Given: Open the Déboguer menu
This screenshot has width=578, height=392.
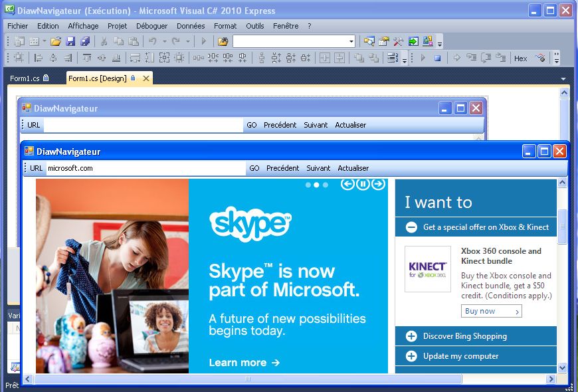Looking at the screenshot, I should tap(152, 26).
